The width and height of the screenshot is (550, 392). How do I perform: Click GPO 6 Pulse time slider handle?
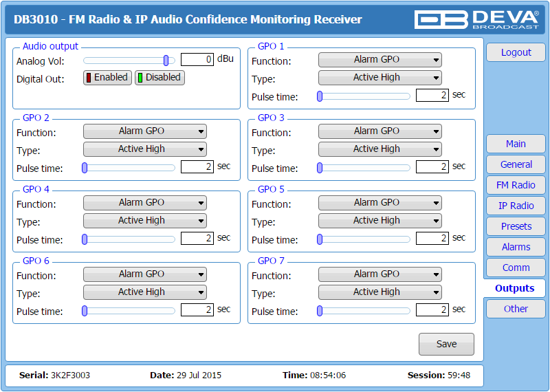85,311
